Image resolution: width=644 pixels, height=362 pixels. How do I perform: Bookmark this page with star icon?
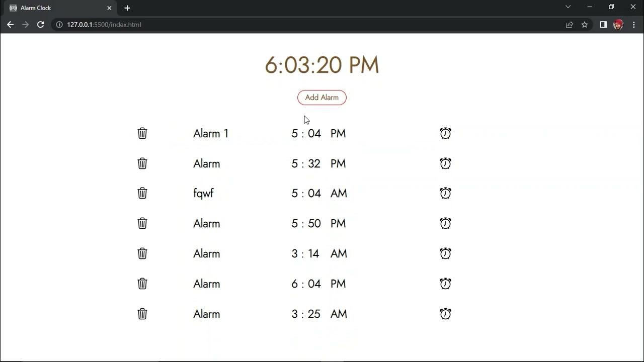585,25
